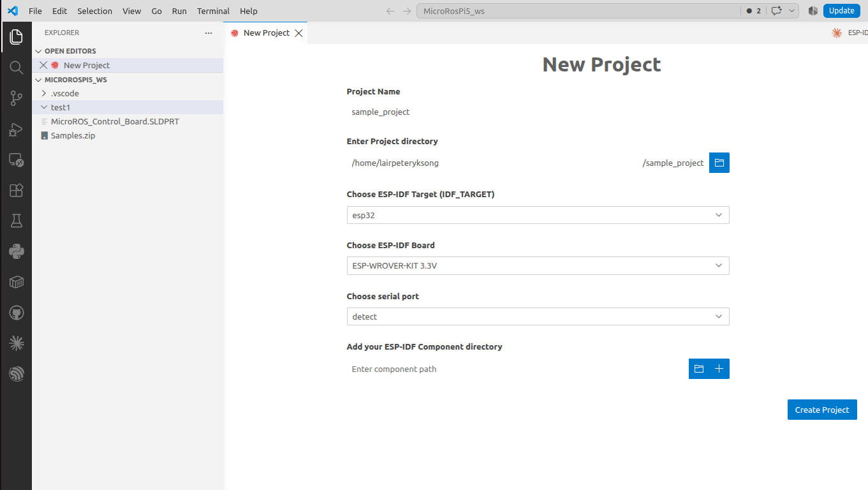Open the Remote Explorer view
The image size is (868, 490).
[x=16, y=160]
